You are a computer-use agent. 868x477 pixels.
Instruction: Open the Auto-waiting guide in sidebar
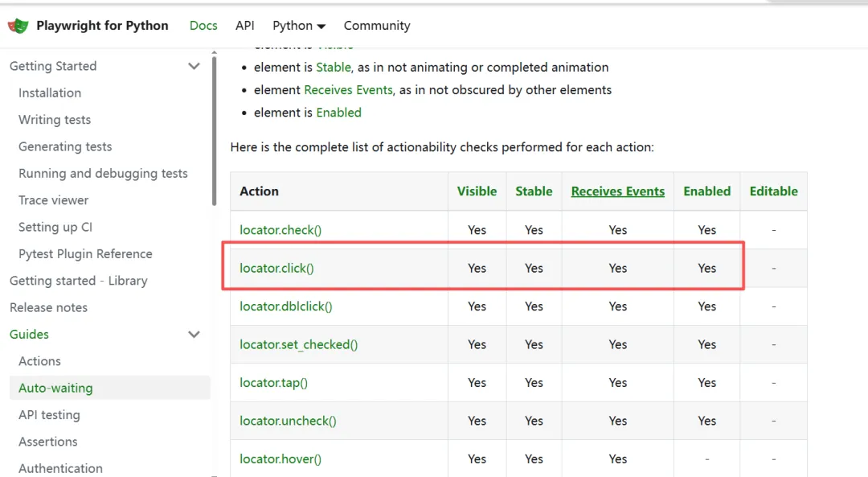click(x=55, y=388)
